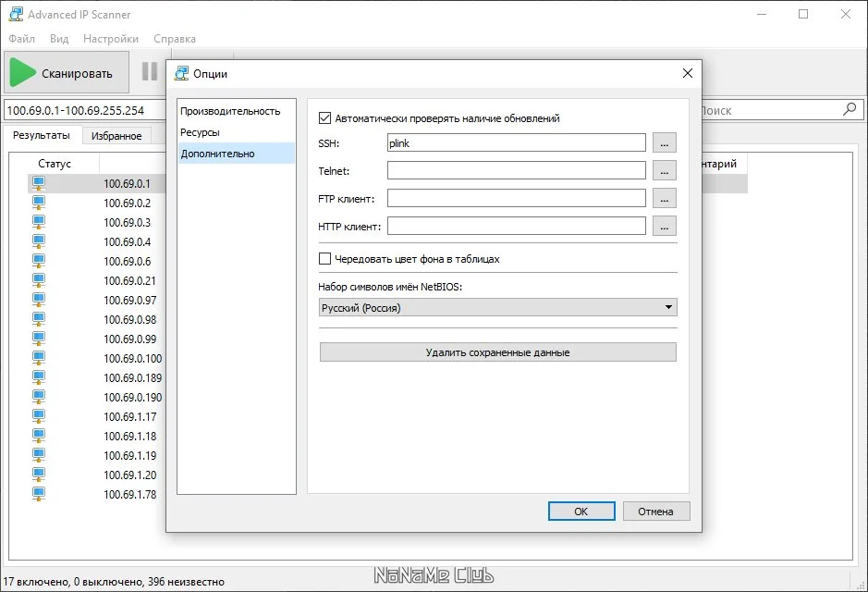868x592 pixels.
Task: Browse for Telnet client with ... button
Action: pos(665,170)
